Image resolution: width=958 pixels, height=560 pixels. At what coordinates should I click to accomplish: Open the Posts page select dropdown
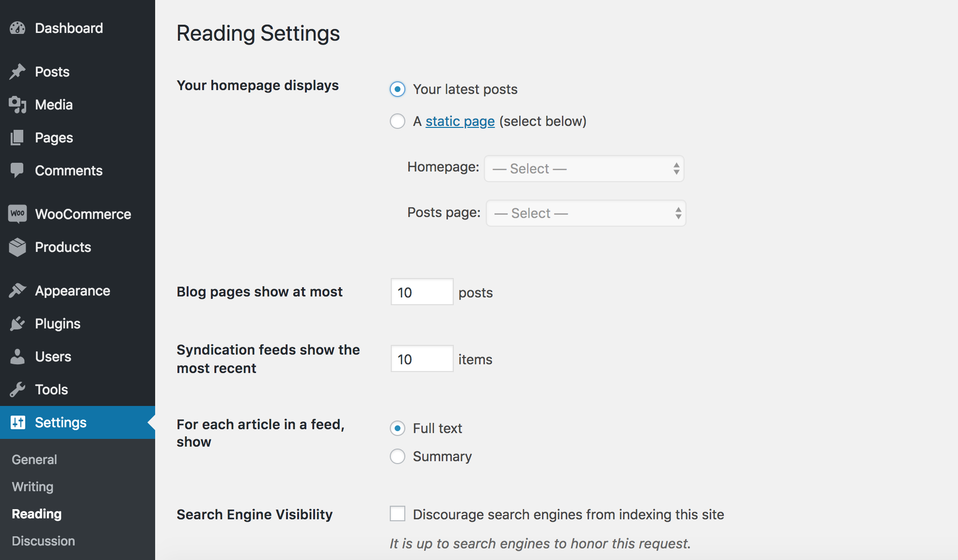click(586, 213)
